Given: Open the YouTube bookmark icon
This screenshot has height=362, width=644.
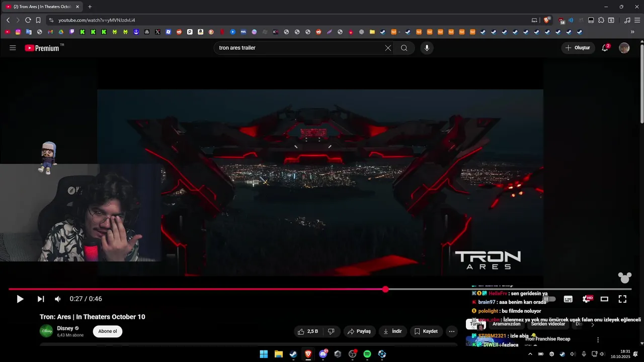Looking at the screenshot, I should (7, 32).
